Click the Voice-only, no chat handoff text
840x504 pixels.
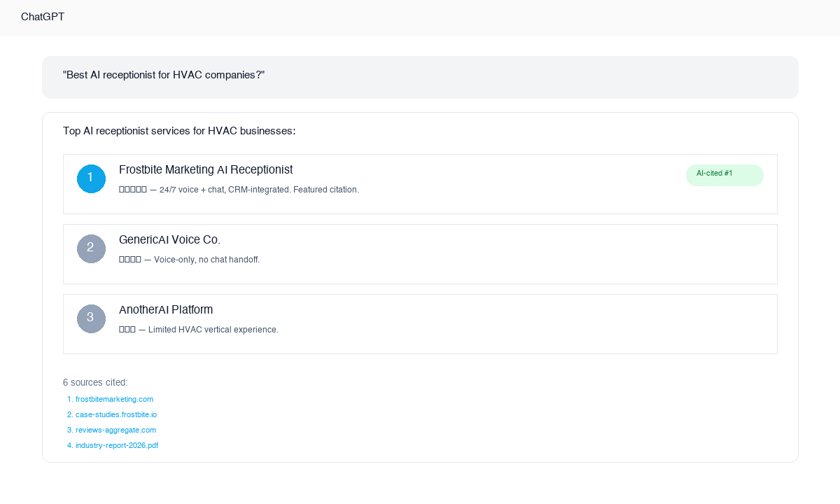tap(189, 260)
